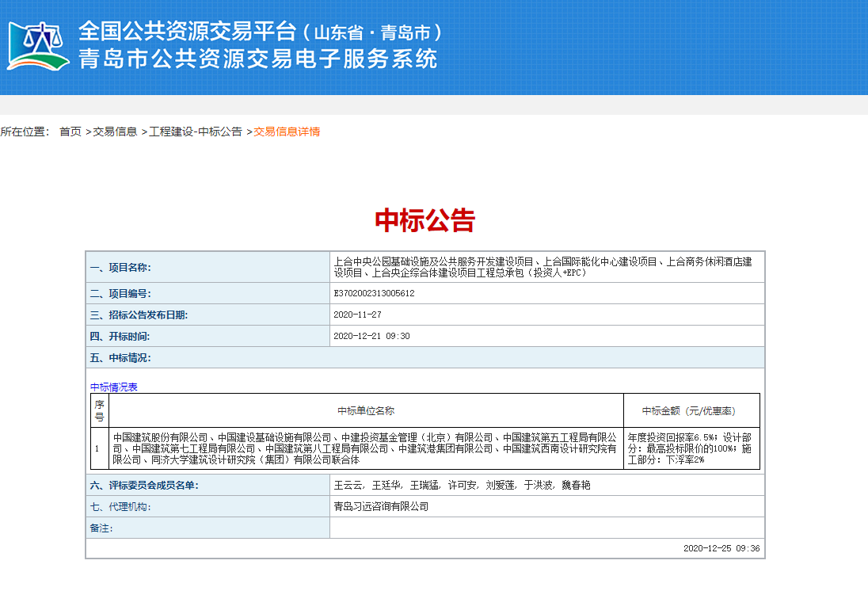
Task: Click the 中标公告 red heading
Action: pos(425,220)
